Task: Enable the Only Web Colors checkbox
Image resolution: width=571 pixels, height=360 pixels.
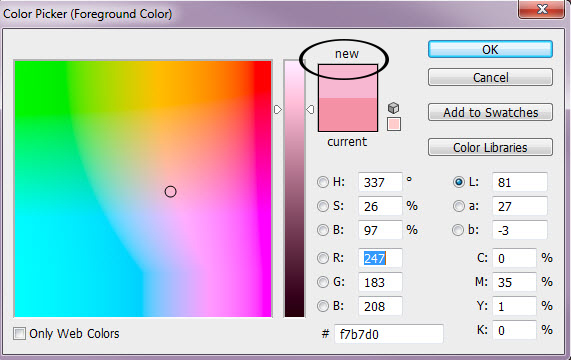Action: pos(19,333)
